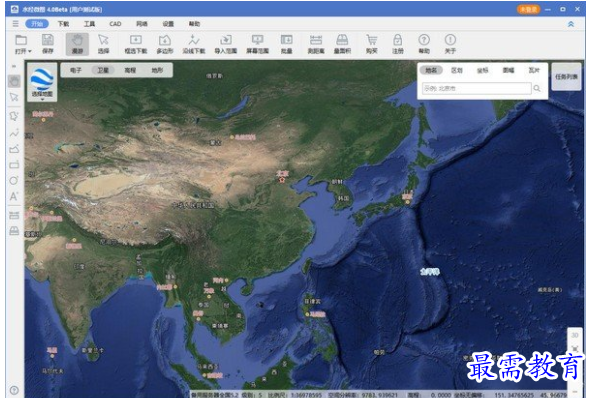Select the 图幅 search tab
The width and height of the screenshot is (591, 398).
point(508,70)
